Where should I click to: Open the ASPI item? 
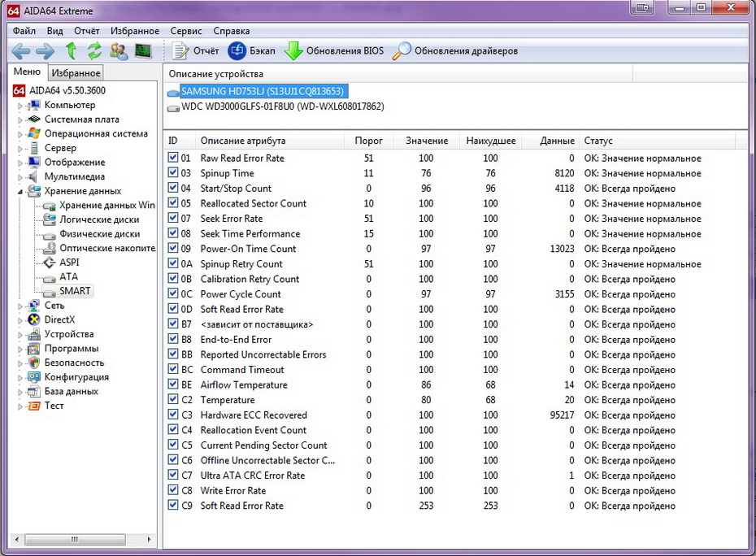[x=69, y=263]
